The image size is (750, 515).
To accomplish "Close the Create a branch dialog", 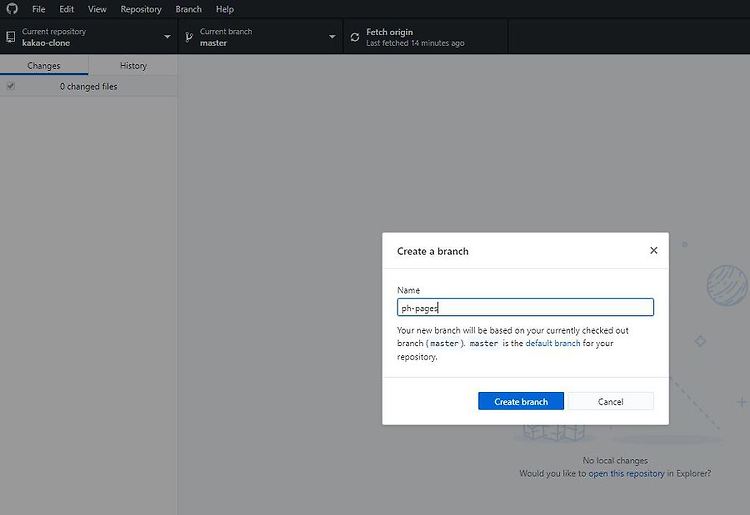I will pyautogui.click(x=653, y=251).
